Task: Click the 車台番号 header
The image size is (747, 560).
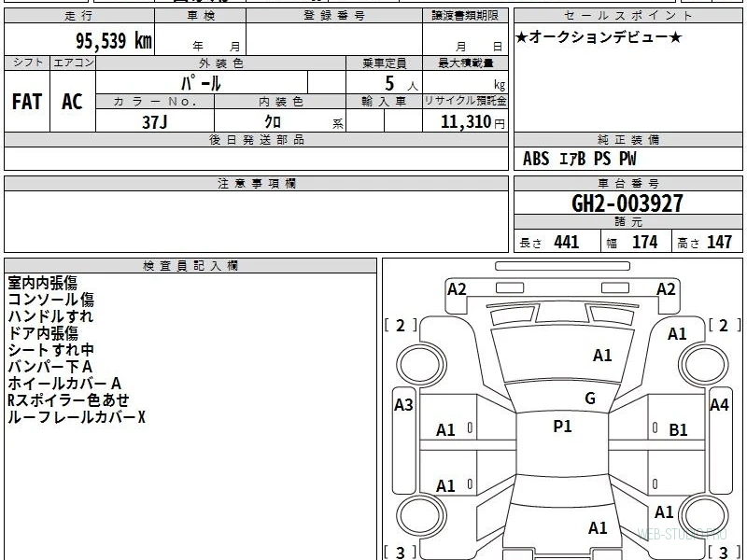Action: coord(627,183)
